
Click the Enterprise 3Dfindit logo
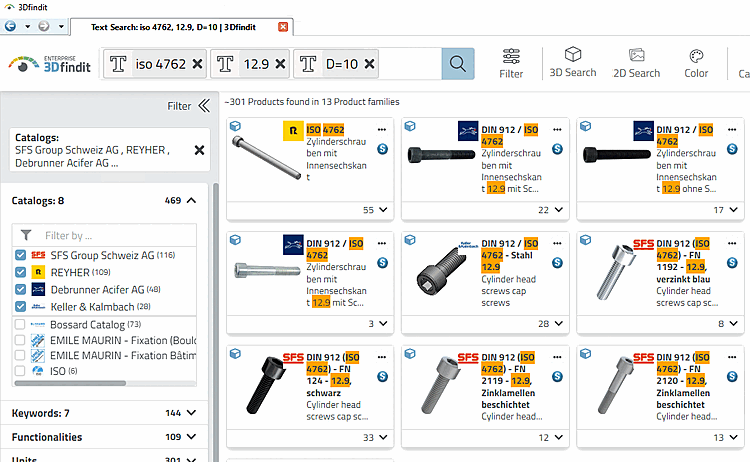[49, 64]
